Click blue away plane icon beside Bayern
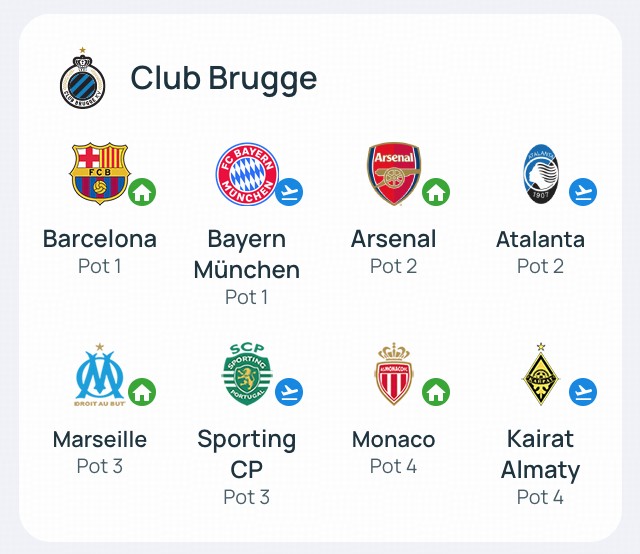Screen dimensions: 640x554 [289, 192]
